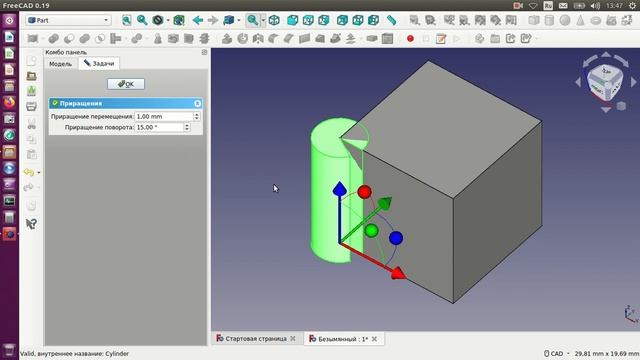640x360 pixels.
Task: Create a Sphere primitive
Action: pyautogui.click(x=565, y=20)
